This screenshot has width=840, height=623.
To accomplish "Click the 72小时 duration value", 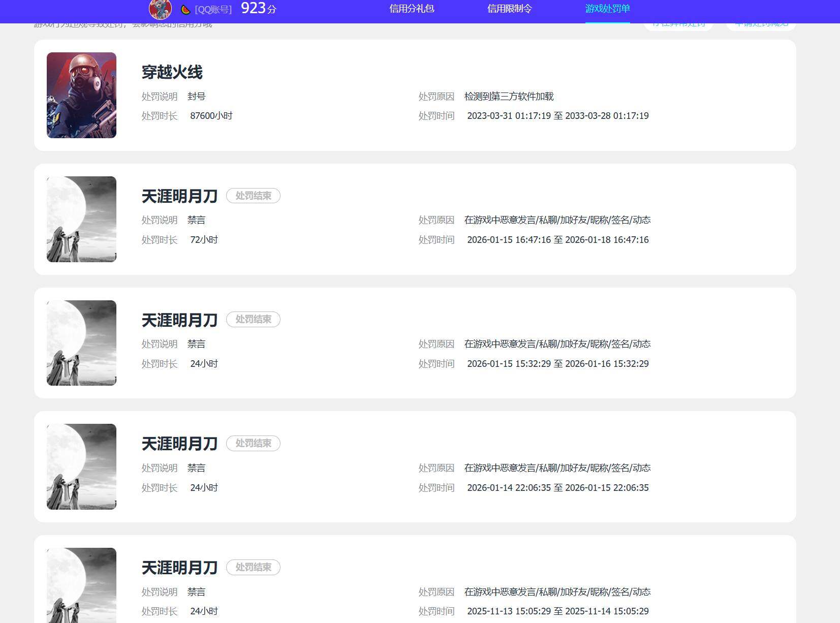I will point(204,240).
